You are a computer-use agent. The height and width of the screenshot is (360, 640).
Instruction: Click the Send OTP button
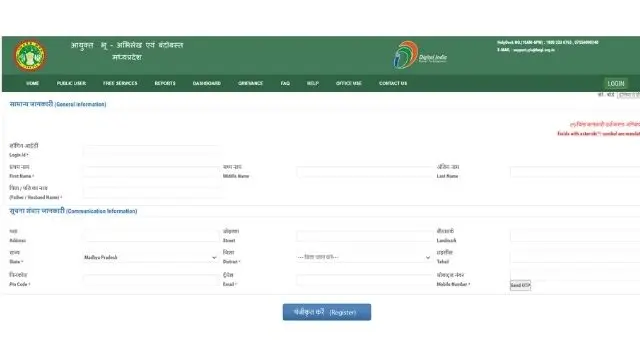pyautogui.click(x=520, y=285)
